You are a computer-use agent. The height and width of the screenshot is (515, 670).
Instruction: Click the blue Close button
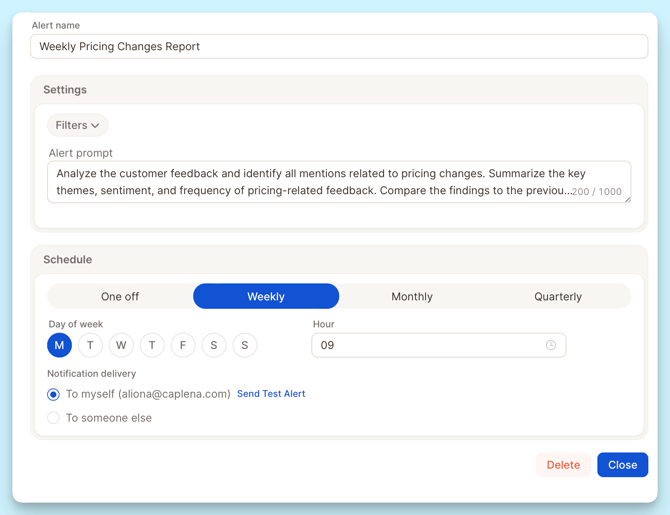(622, 465)
